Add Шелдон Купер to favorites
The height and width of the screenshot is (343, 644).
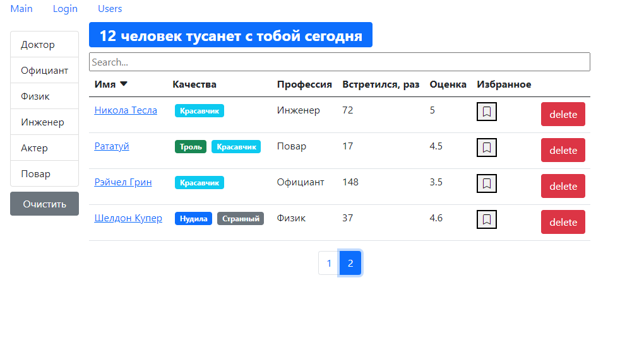coord(486,219)
